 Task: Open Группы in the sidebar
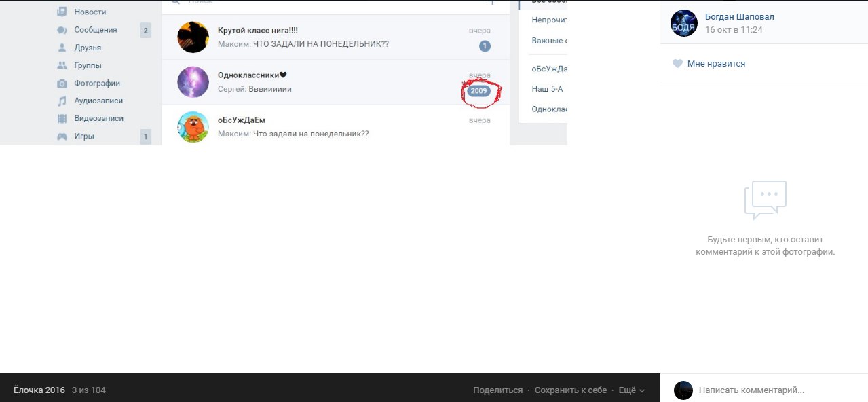click(x=88, y=65)
